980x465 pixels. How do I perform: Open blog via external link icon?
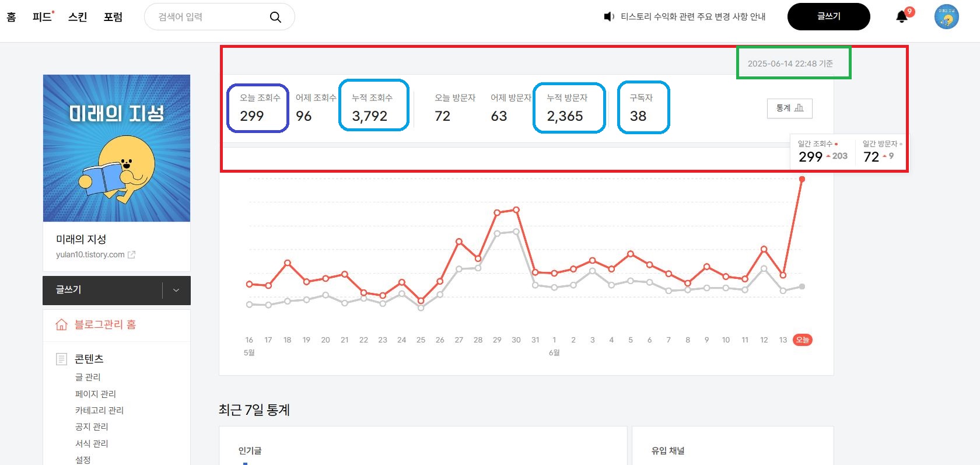click(x=131, y=254)
